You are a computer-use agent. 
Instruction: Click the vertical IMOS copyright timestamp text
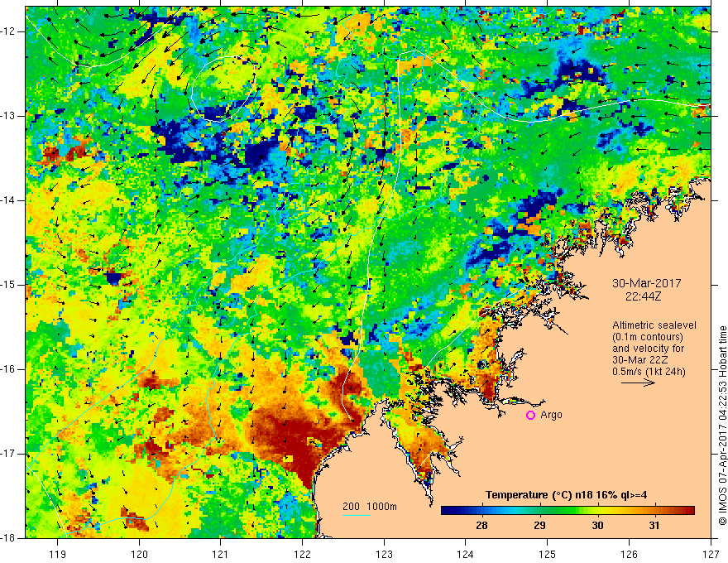click(722, 425)
